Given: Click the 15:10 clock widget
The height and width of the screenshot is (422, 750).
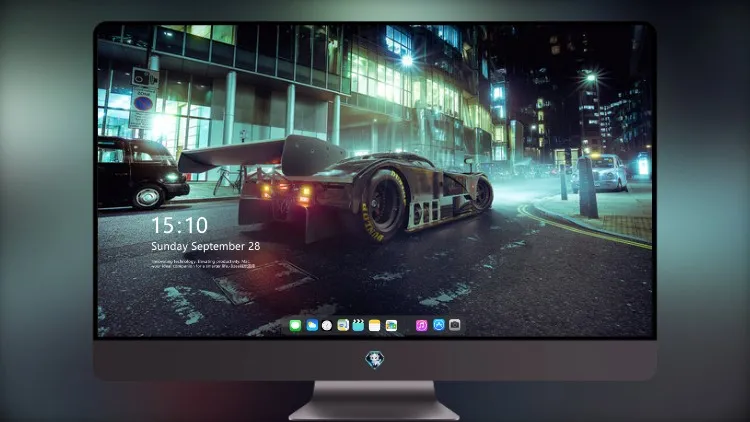Looking at the screenshot, I should pos(179,225).
